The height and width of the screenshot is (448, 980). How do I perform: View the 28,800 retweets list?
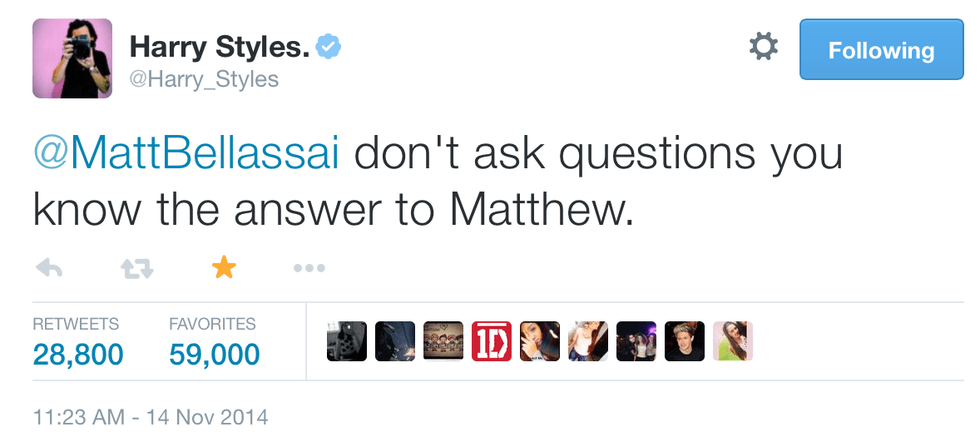[78, 353]
